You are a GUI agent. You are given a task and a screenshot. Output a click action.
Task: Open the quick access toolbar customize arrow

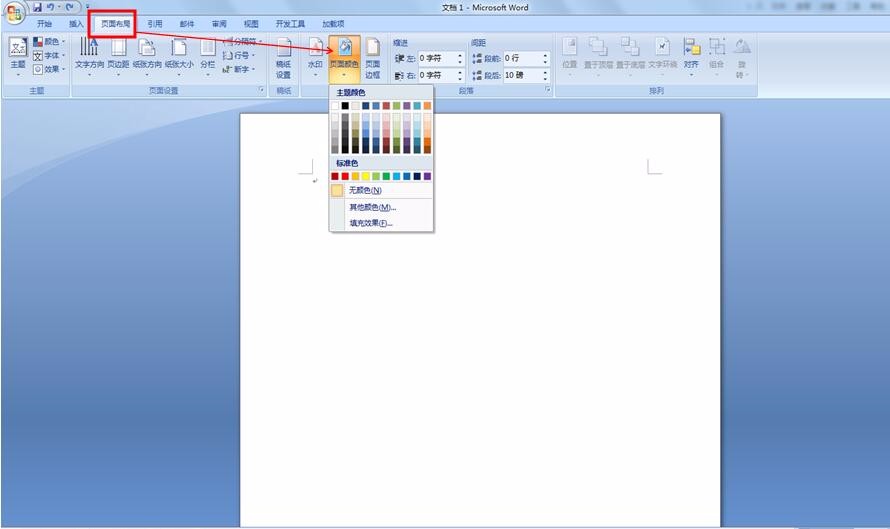point(87,7)
